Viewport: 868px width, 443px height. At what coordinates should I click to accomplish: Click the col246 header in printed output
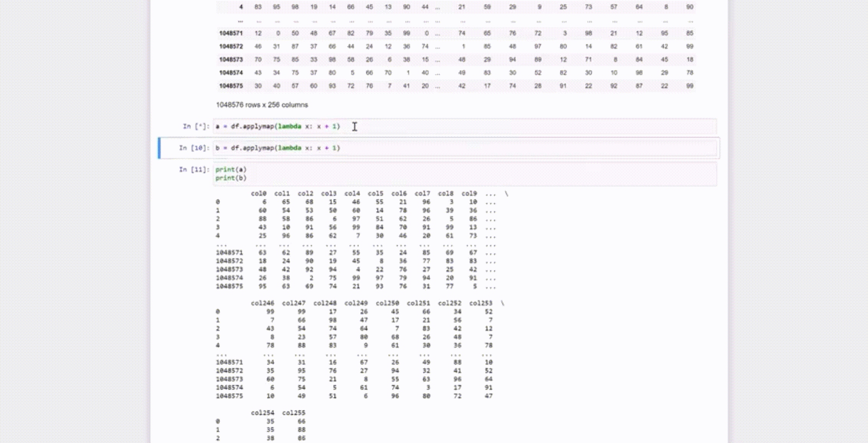click(x=262, y=303)
